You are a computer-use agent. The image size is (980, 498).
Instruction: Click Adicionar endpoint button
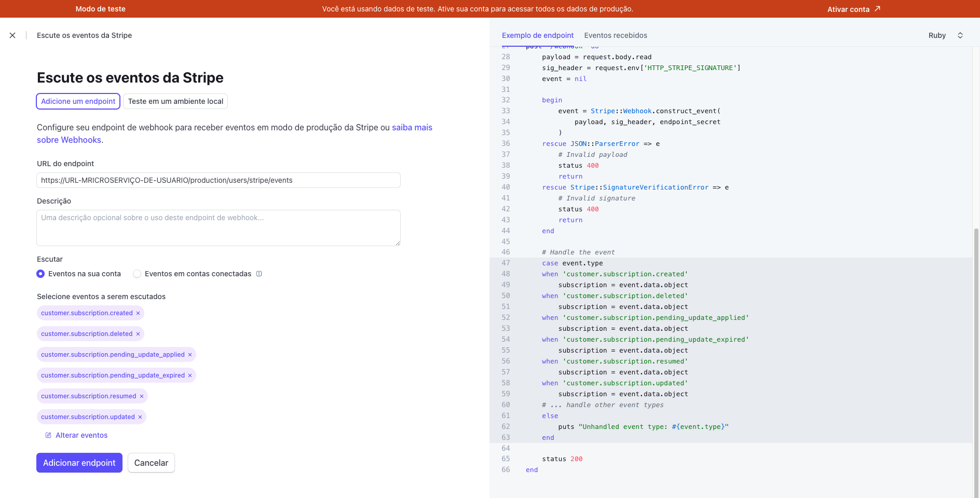(x=79, y=463)
